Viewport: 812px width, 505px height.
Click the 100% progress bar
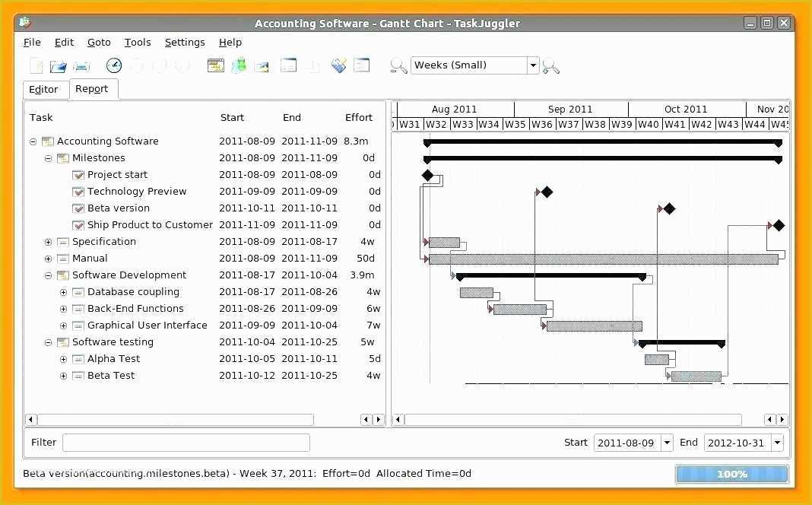click(x=732, y=474)
